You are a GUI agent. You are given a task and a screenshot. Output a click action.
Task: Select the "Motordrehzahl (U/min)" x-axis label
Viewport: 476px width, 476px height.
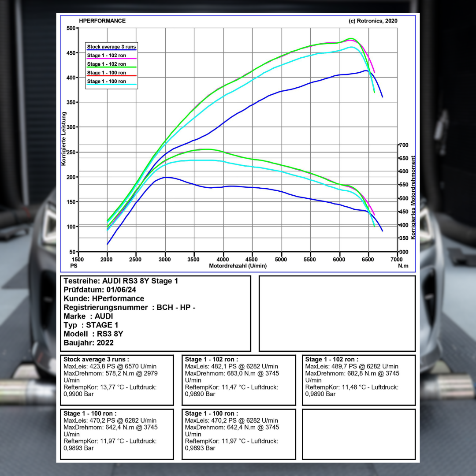[x=238, y=266]
